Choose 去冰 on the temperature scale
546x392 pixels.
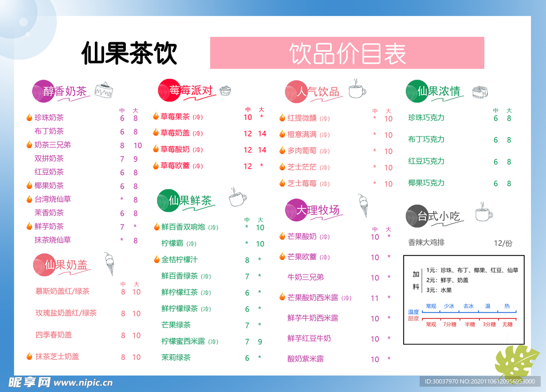coord(468,307)
